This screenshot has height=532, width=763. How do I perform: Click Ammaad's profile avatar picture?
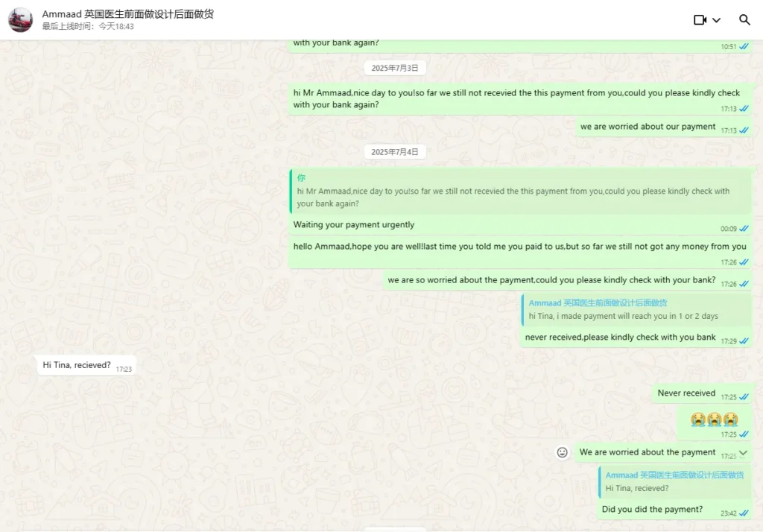coord(20,20)
